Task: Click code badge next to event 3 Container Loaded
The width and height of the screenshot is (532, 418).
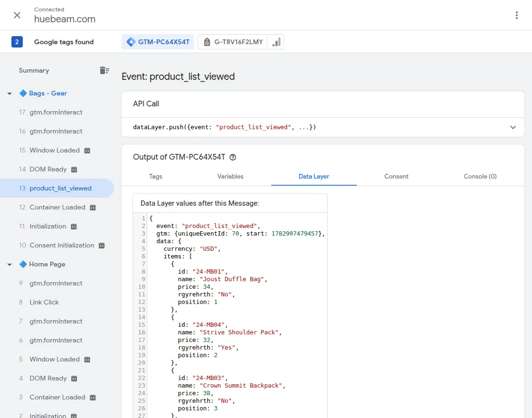Action: (x=93, y=398)
